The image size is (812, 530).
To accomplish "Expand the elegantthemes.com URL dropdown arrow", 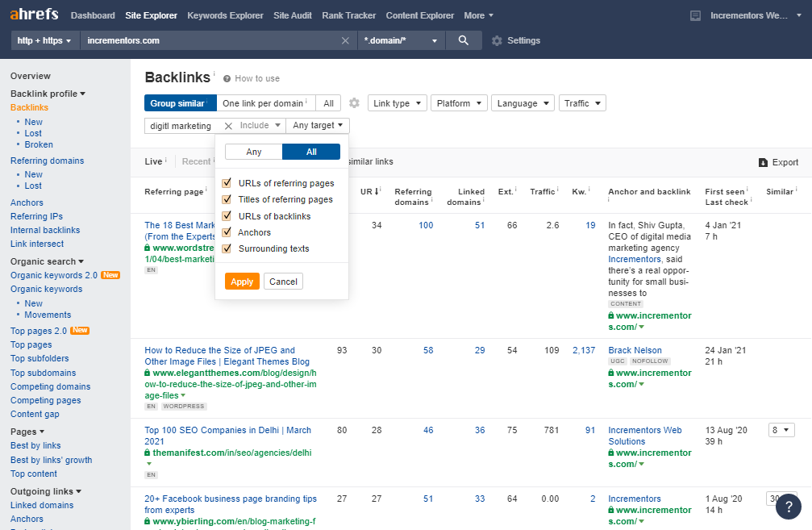I will [183, 396].
